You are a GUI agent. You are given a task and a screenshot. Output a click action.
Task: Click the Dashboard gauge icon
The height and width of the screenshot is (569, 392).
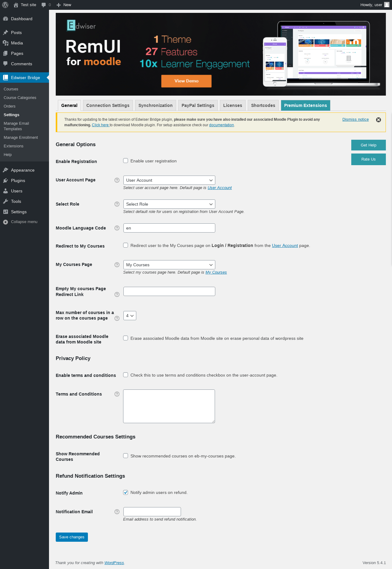(x=6, y=19)
